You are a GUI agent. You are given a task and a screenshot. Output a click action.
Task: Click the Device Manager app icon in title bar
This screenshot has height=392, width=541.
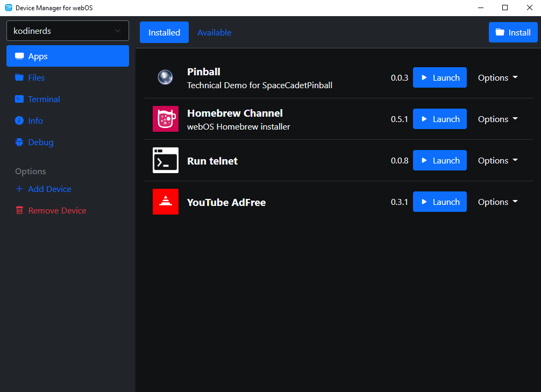coord(9,8)
